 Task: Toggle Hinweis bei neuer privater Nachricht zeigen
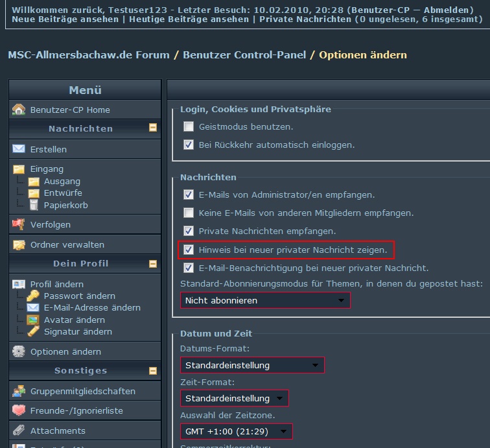189,250
